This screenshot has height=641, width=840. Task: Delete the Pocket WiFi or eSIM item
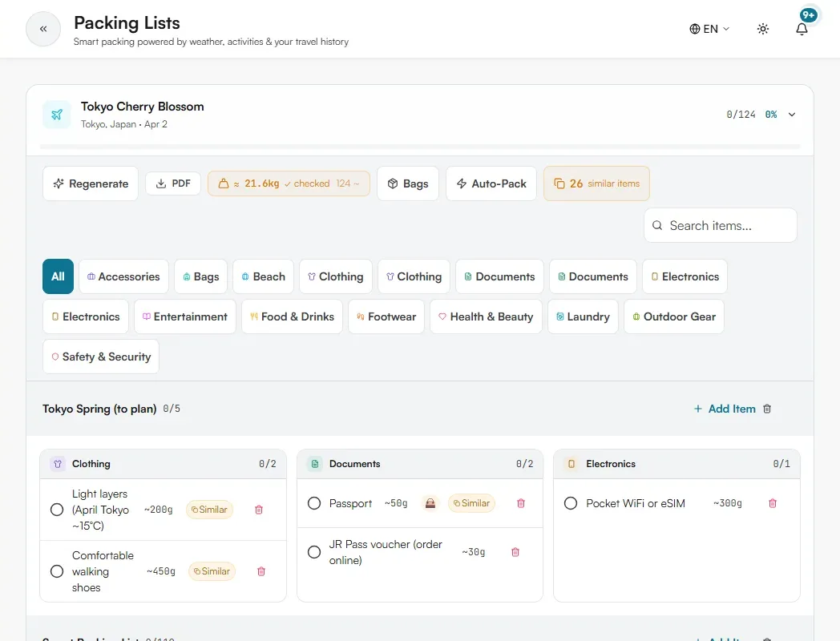click(x=773, y=503)
